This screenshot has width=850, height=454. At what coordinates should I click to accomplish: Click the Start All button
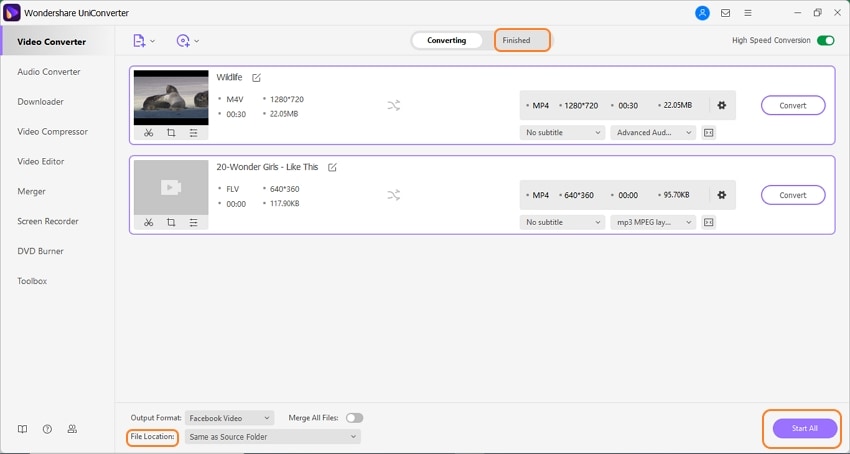click(x=804, y=429)
